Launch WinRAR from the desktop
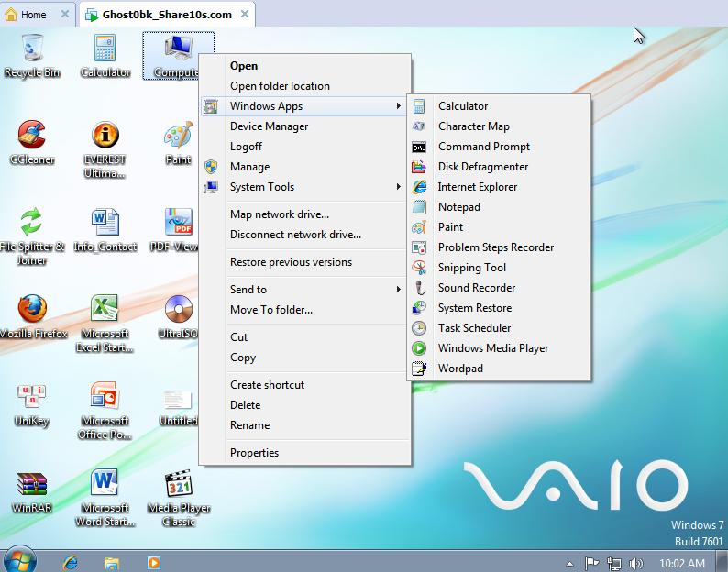This screenshot has height=572, width=728. click(31, 491)
